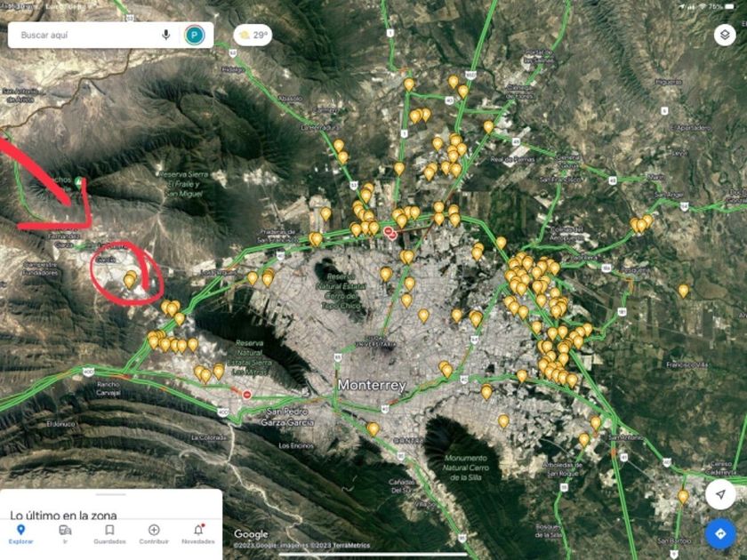Tap the microphone voice search icon
The image size is (747, 560).
(x=165, y=35)
